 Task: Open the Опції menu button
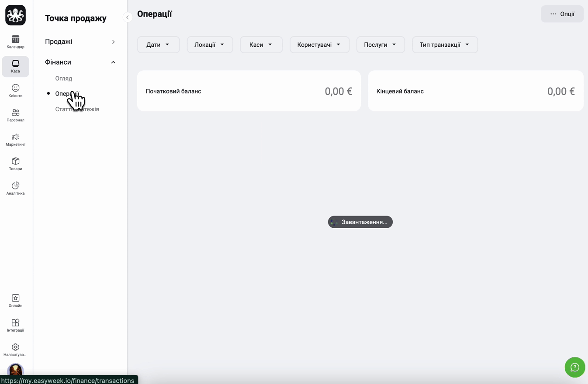click(x=562, y=14)
